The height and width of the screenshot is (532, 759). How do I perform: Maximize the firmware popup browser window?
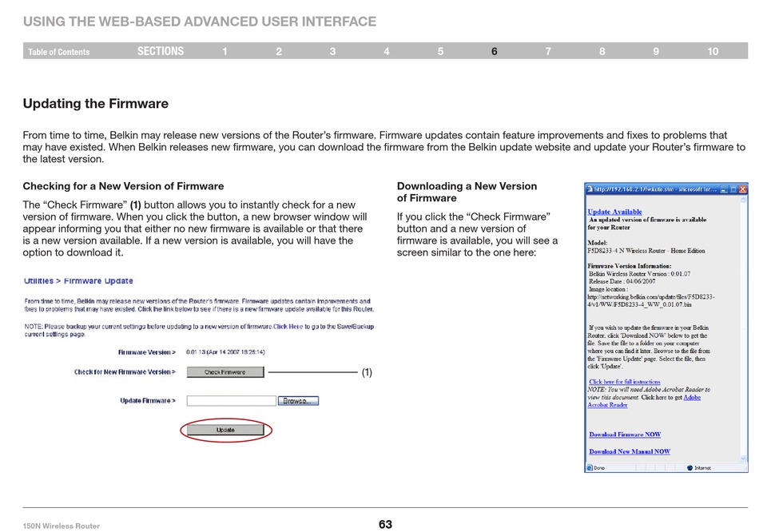pos(733,189)
